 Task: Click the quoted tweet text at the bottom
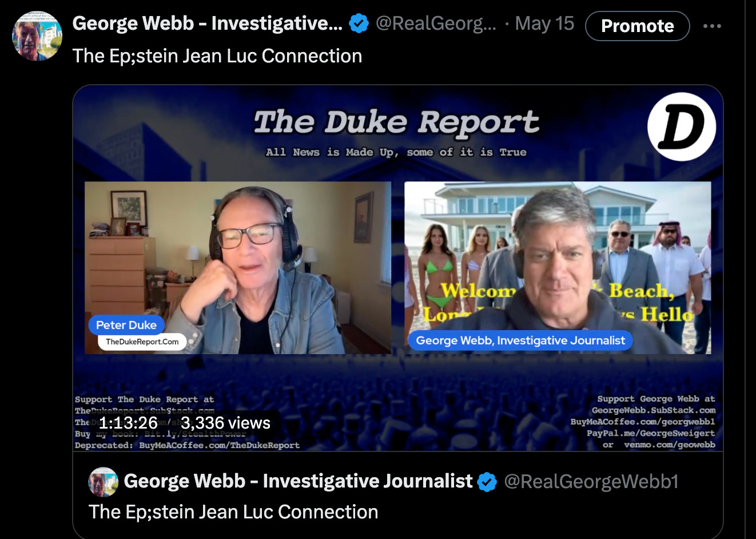coord(233,512)
